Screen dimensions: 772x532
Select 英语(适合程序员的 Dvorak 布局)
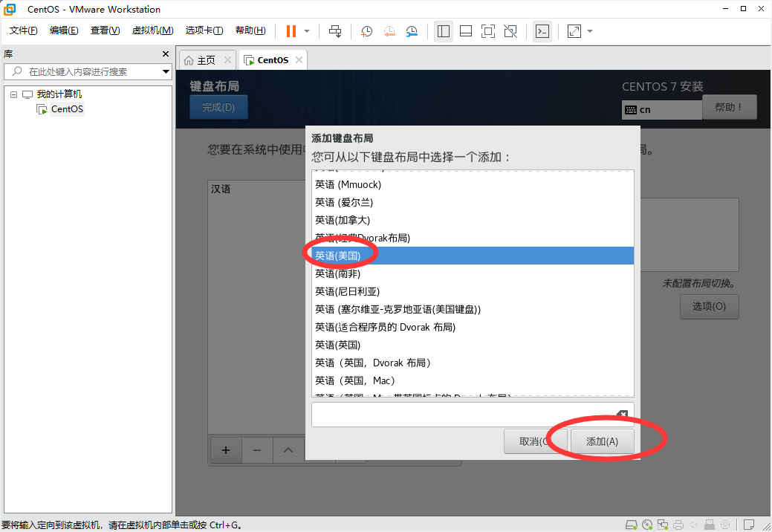pyautogui.click(x=473, y=327)
